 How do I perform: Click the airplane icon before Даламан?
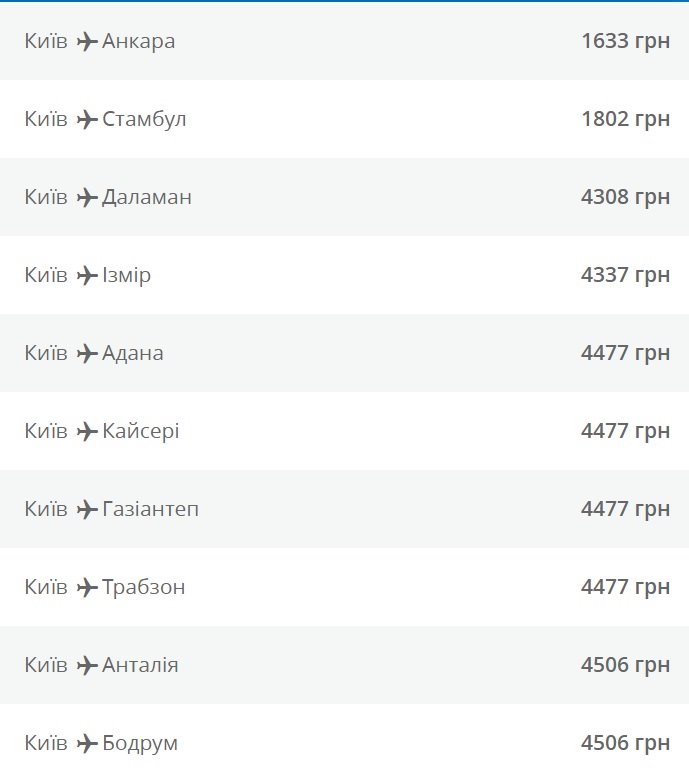pyautogui.click(x=87, y=198)
